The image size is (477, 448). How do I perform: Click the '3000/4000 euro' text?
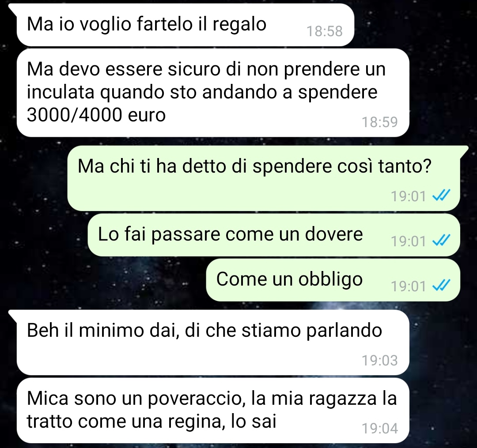point(96,115)
